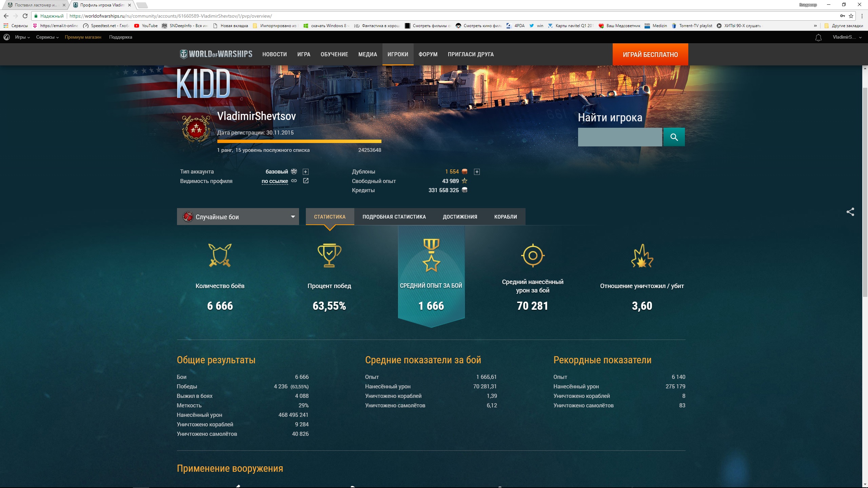Screen dimensions: 868x488
Task: Click the plus icon next to Дублоны
Action: [477, 172]
